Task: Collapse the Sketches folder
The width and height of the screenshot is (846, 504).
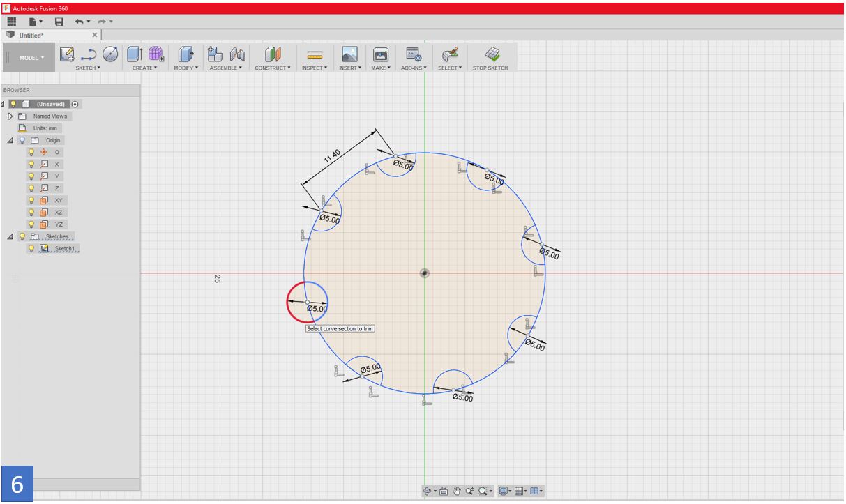Action: 10,236
